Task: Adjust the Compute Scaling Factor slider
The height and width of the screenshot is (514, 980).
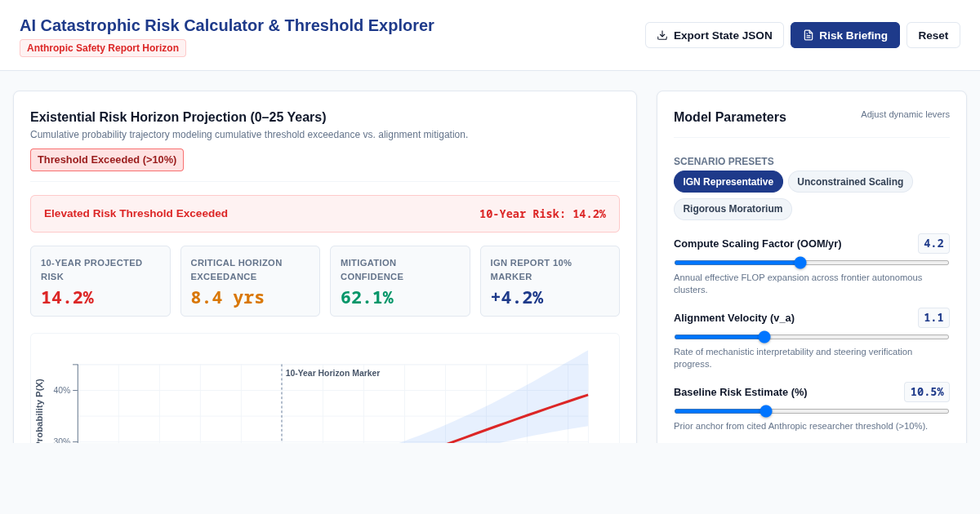Action: (812, 263)
